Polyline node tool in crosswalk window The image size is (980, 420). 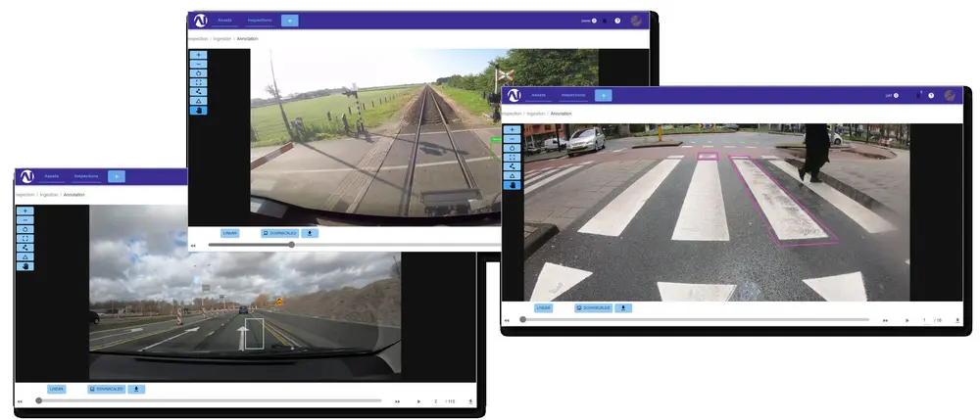click(512, 166)
